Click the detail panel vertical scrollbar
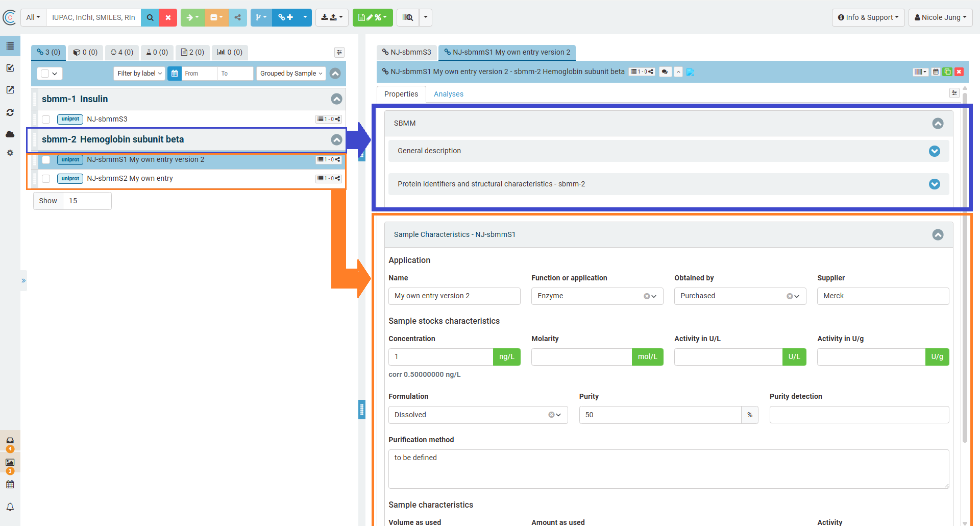 [965, 266]
